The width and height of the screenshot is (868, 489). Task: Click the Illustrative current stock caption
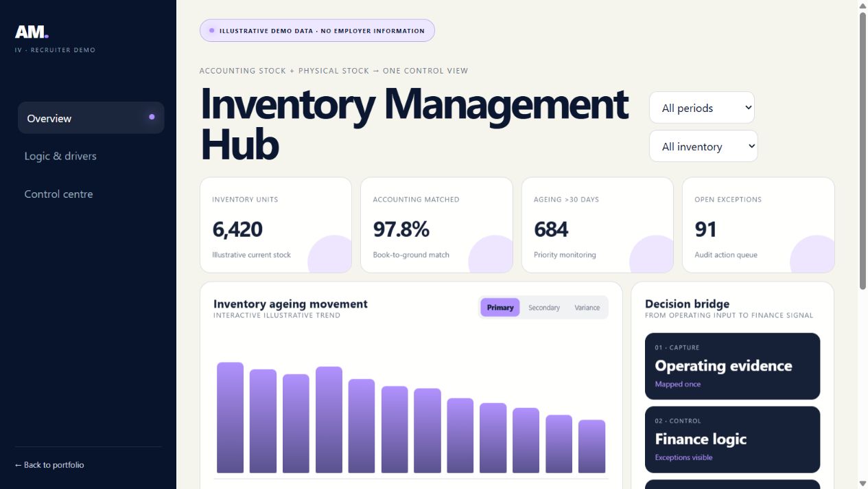click(251, 255)
